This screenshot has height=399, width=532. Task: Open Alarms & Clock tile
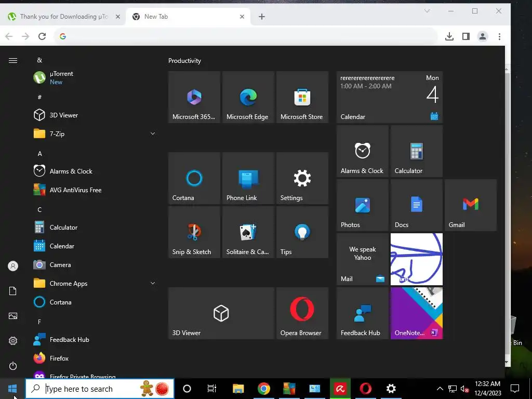point(362,151)
